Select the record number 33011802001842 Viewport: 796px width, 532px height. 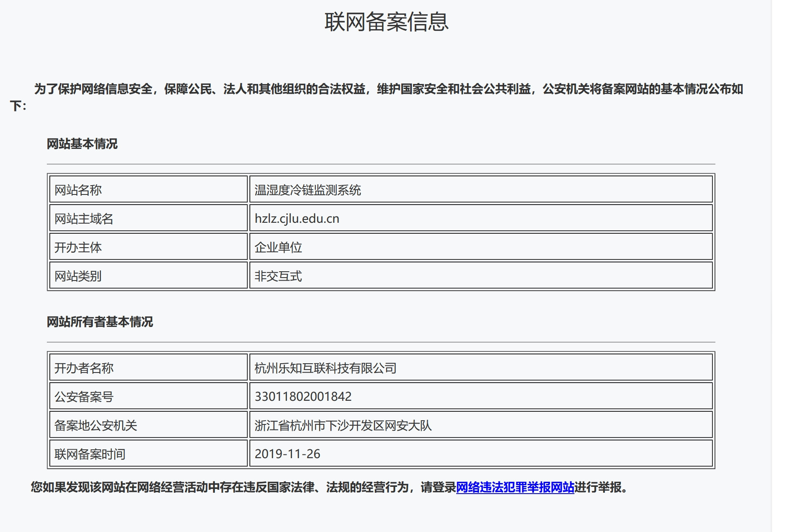coord(303,397)
